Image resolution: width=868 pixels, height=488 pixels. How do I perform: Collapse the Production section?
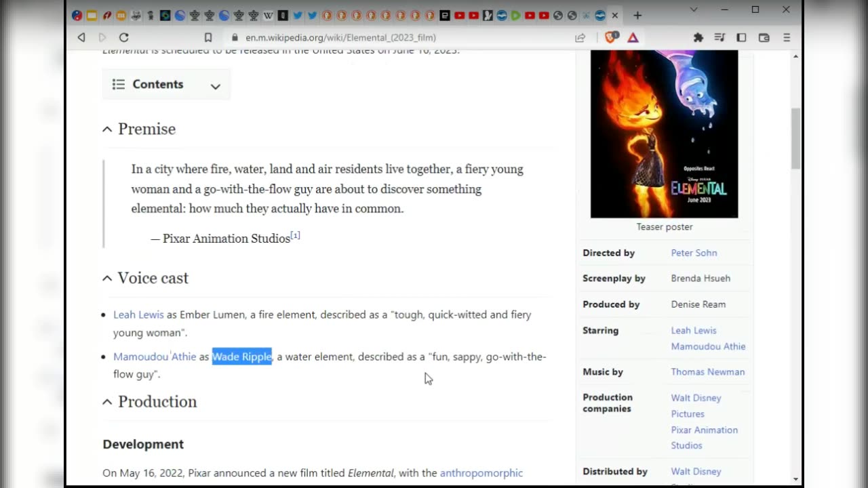click(107, 402)
